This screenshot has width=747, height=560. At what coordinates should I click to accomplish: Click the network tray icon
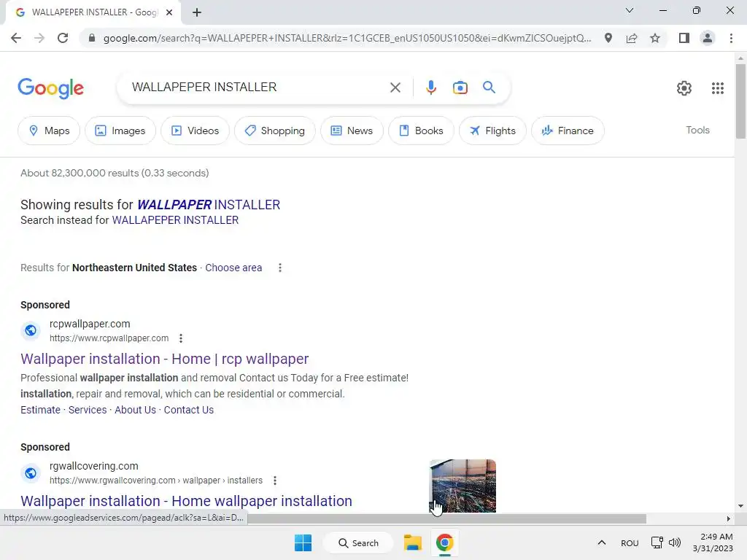pos(657,542)
